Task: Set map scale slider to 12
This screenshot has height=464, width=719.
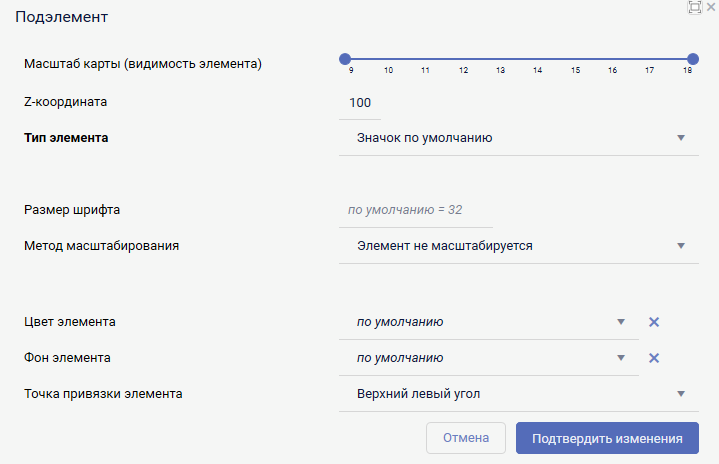Action: click(463, 59)
